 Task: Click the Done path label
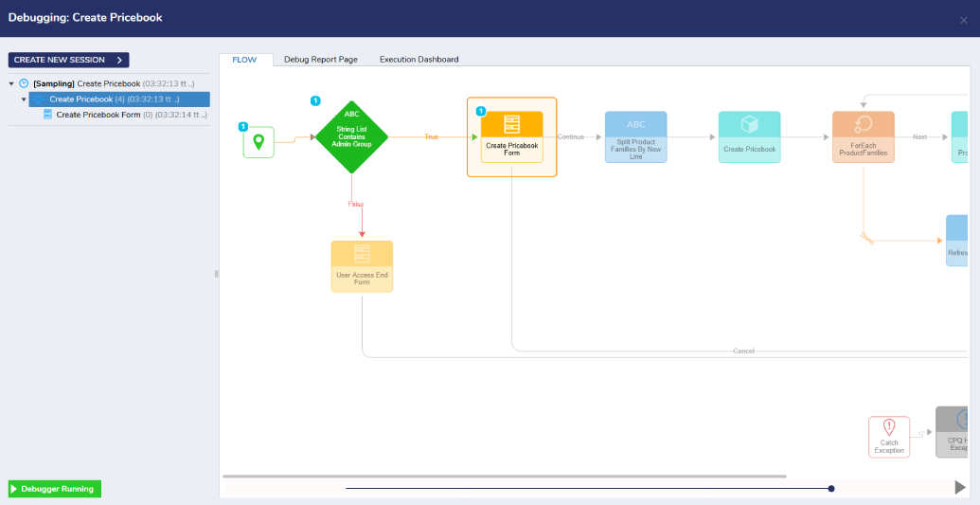point(867,238)
